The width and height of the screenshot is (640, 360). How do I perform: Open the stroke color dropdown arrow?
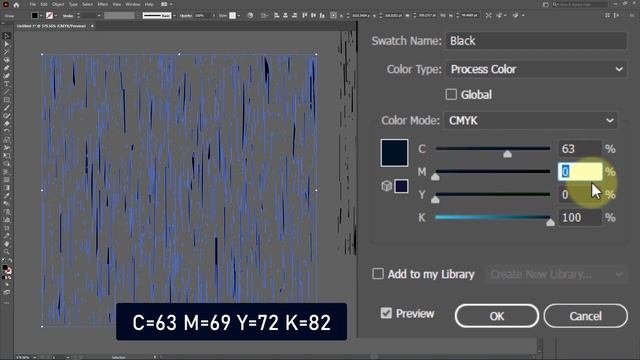(x=56, y=16)
